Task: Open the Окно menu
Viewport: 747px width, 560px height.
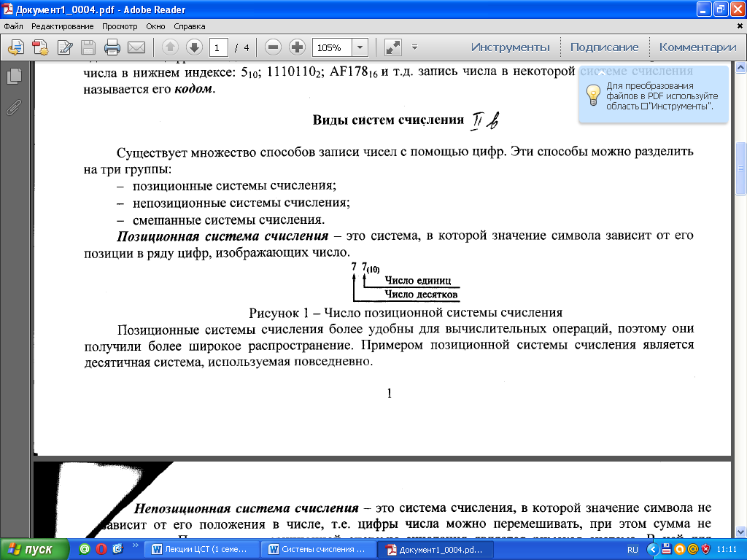Action: (155, 26)
